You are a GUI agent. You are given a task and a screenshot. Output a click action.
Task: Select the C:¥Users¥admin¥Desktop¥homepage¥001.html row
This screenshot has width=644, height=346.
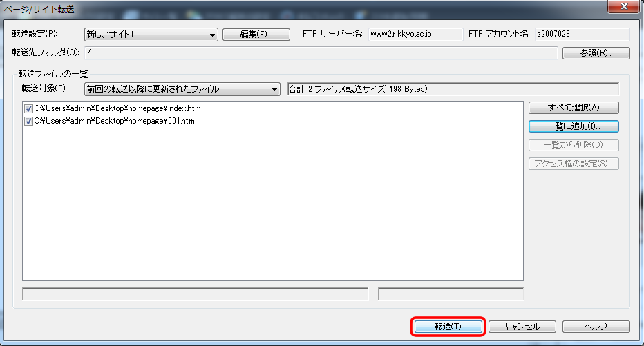click(x=115, y=121)
